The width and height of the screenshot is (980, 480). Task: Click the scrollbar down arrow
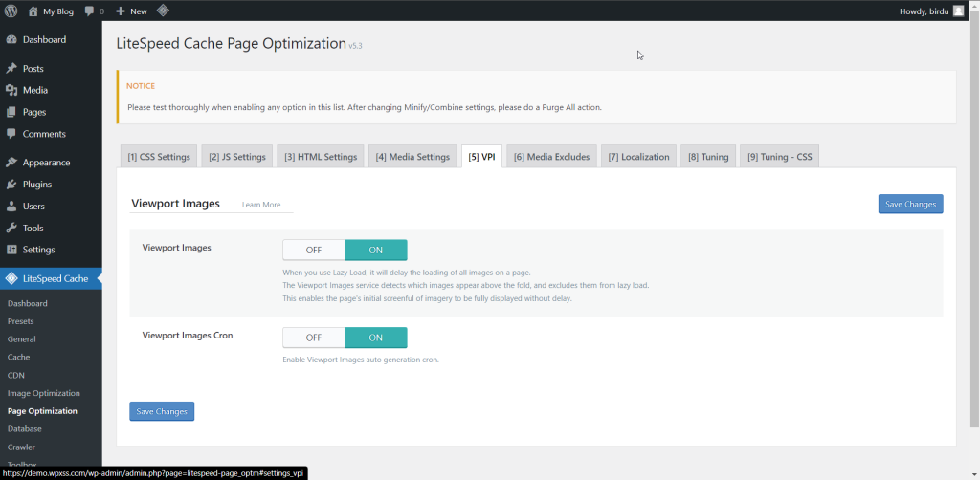pos(974,474)
